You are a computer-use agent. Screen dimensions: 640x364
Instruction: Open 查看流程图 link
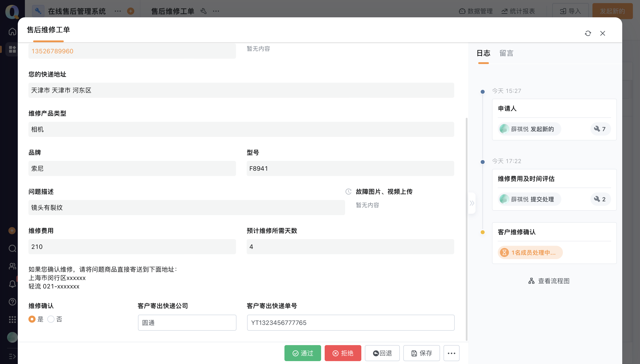point(549,281)
